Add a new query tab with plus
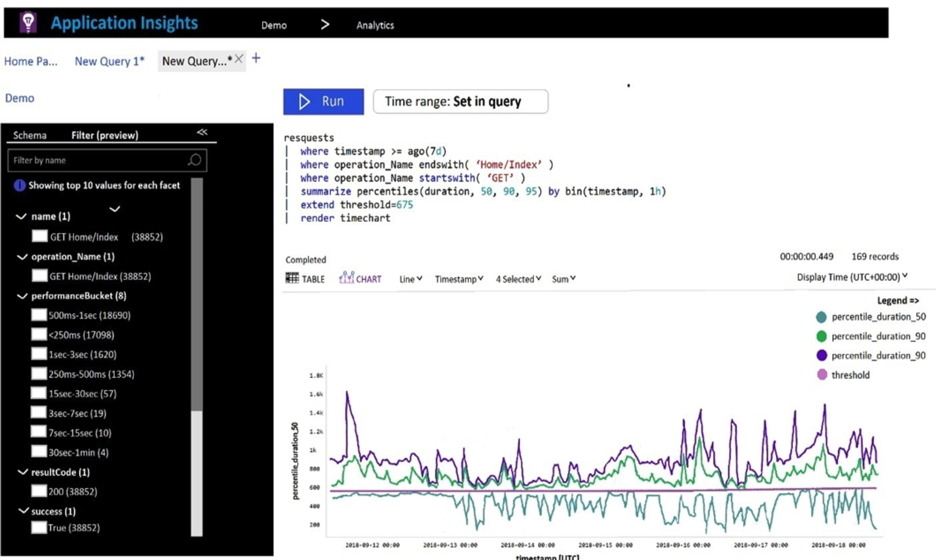 pos(256,58)
